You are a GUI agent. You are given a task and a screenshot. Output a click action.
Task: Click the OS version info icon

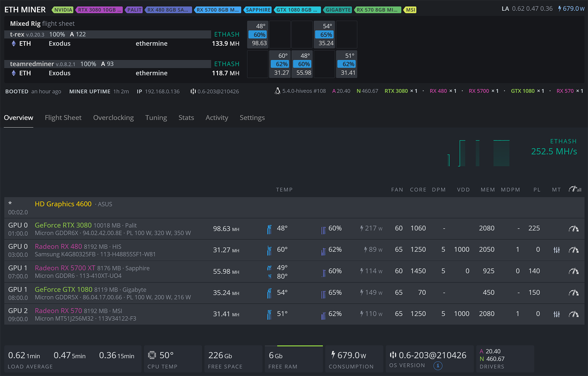(438, 365)
